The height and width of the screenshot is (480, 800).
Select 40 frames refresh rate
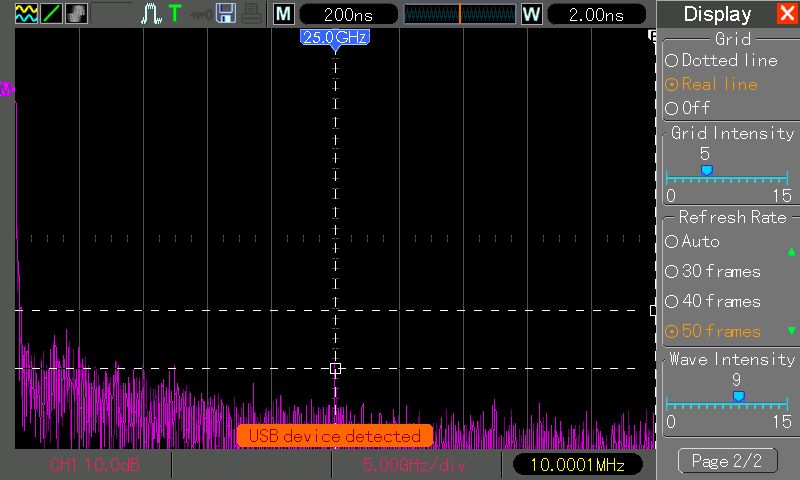click(x=713, y=301)
